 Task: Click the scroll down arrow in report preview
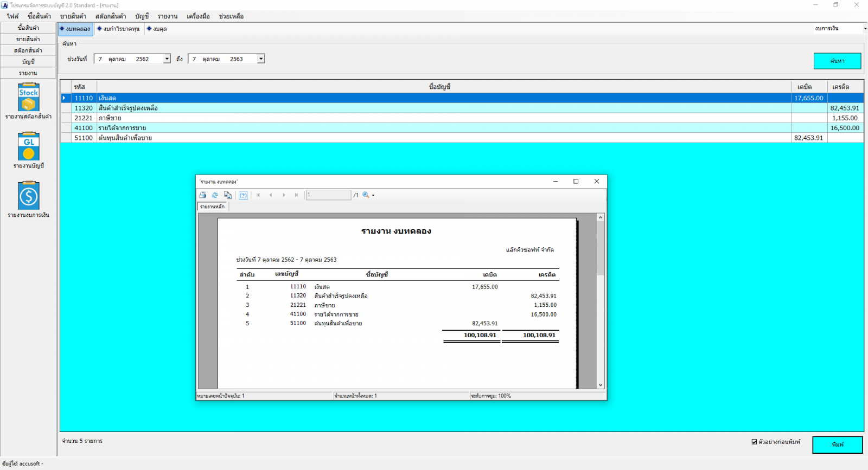(601, 385)
